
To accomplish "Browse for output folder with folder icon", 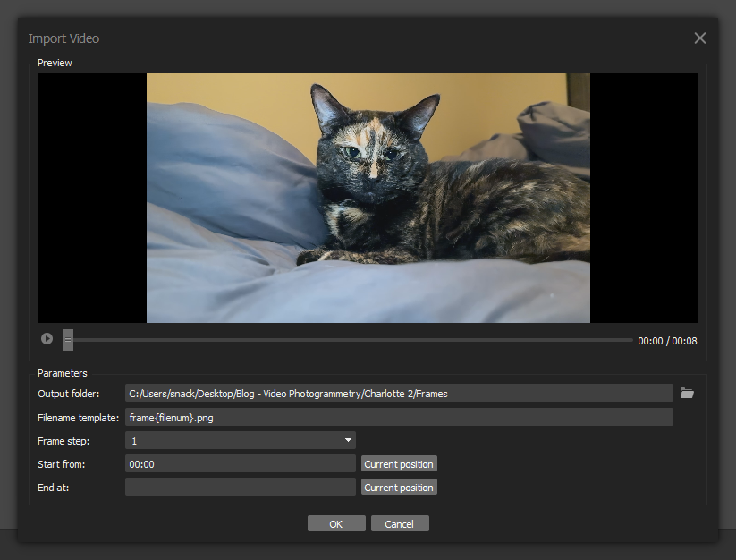I will pyautogui.click(x=687, y=393).
